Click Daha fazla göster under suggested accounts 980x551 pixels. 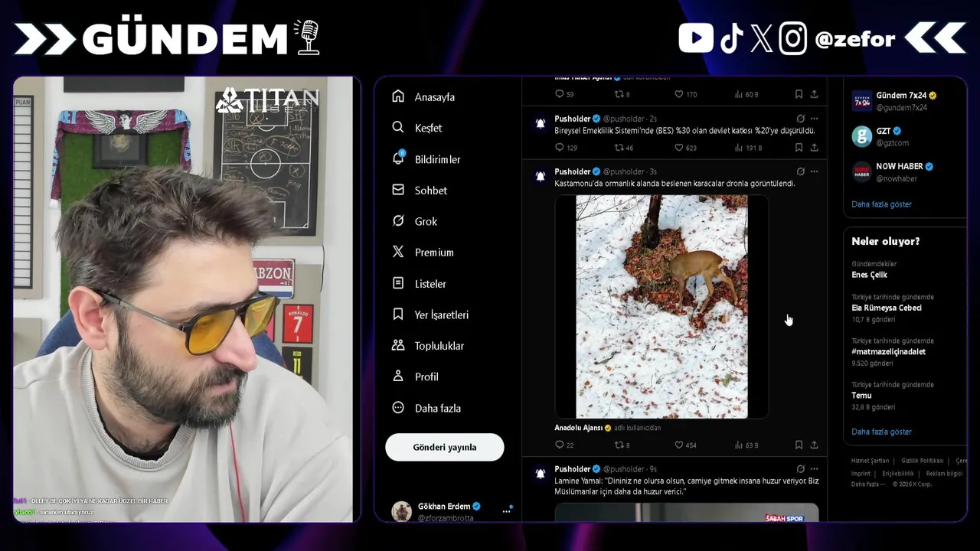pyautogui.click(x=881, y=204)
